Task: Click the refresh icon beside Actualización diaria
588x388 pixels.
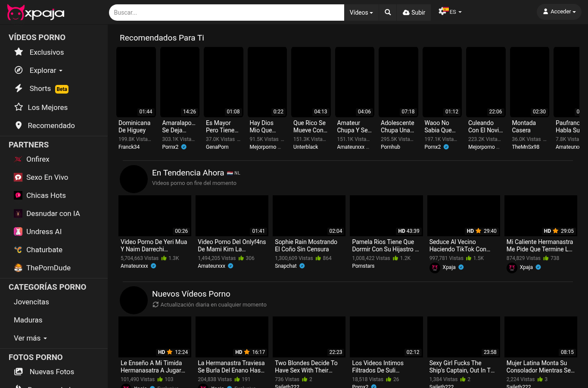Action: point(156,304)
